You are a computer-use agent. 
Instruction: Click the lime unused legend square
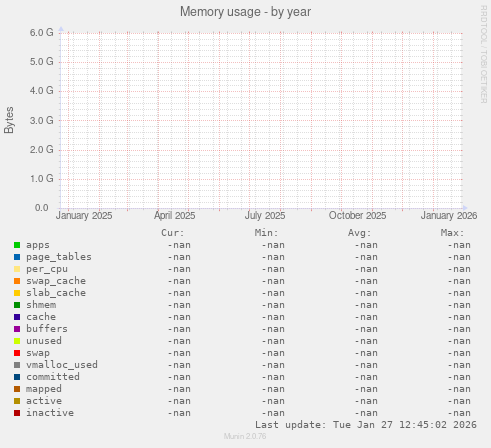[17, 341]
